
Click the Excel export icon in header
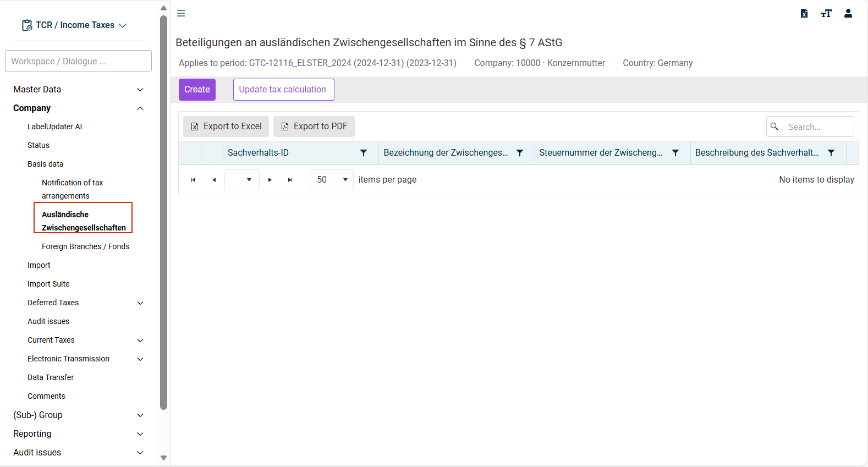coord(804,13)
